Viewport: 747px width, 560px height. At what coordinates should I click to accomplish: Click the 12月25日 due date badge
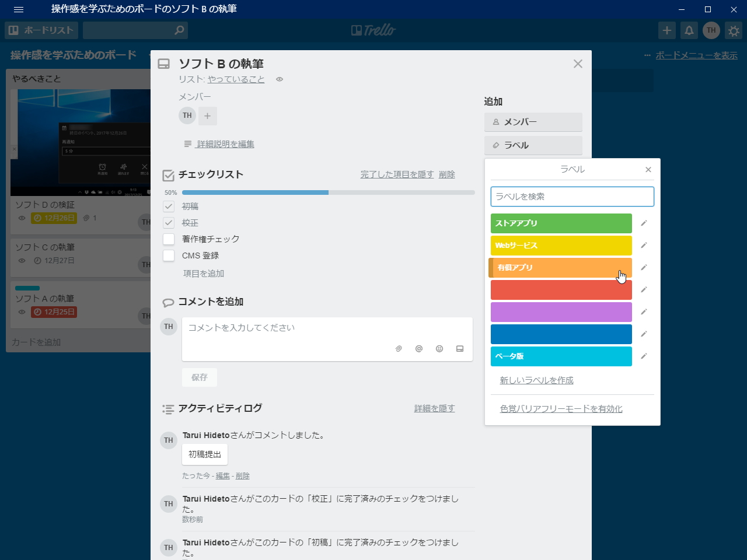click(54, 312)
